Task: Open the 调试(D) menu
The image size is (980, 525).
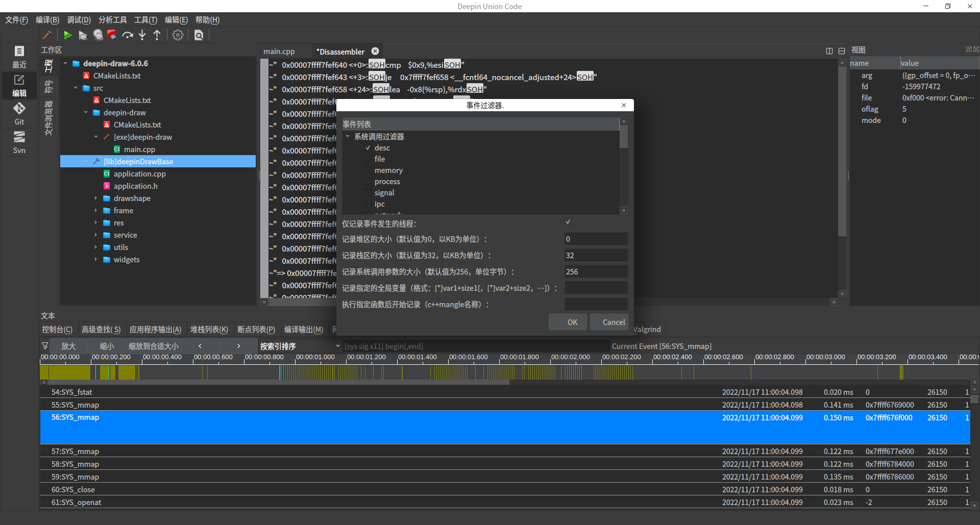Action: (x=78, y=20)
